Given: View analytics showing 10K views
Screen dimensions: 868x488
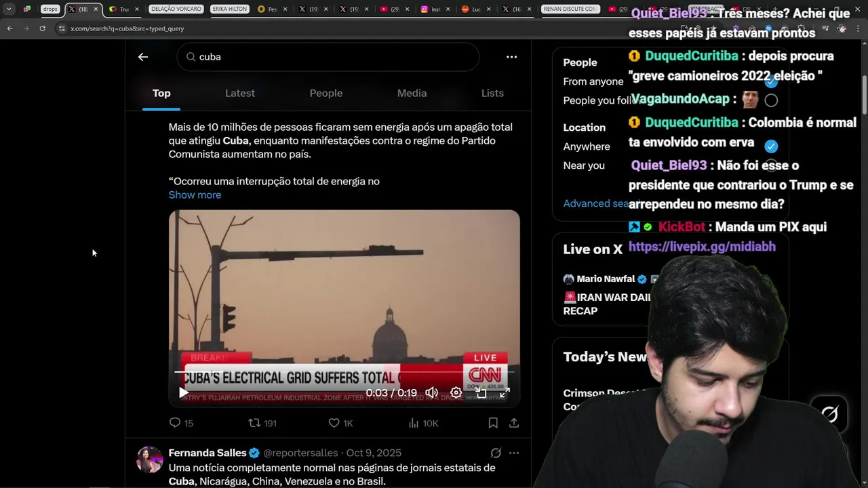Looking at the screenshot, I should tap(423, 423).
